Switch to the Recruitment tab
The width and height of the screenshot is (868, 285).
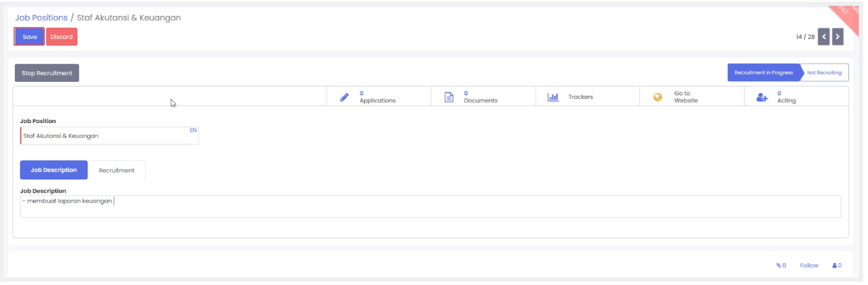(x=116, y=170)
